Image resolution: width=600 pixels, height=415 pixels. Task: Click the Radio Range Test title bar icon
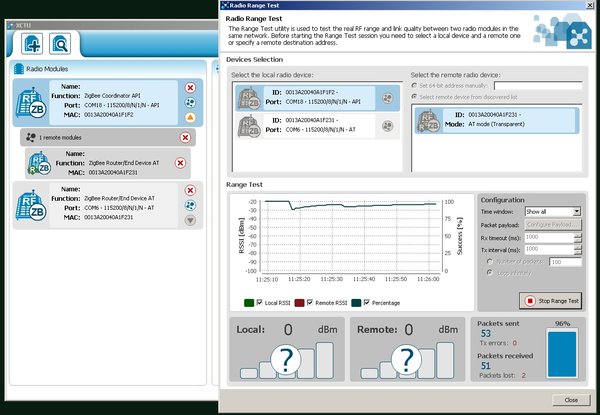point(225,5)
